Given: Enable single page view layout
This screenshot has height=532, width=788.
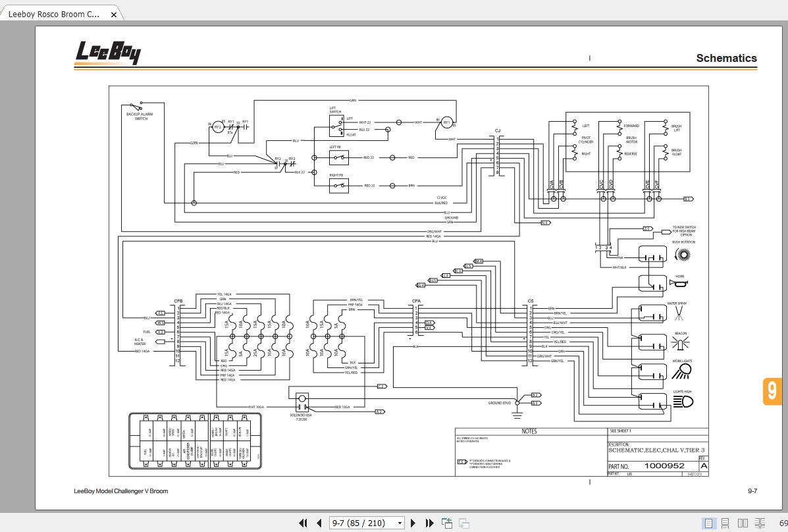Looking at the screenshot, I should click(708, 523).
